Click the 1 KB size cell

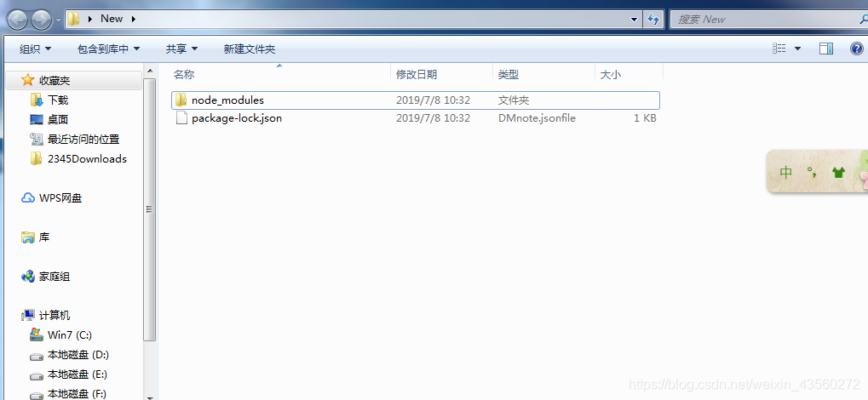coord(645,117)
